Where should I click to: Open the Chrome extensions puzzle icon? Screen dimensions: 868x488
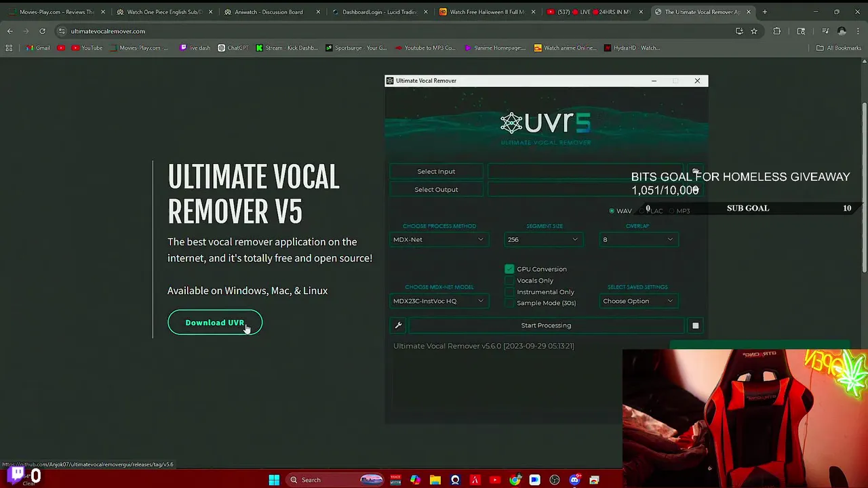[x=777, y=31]
